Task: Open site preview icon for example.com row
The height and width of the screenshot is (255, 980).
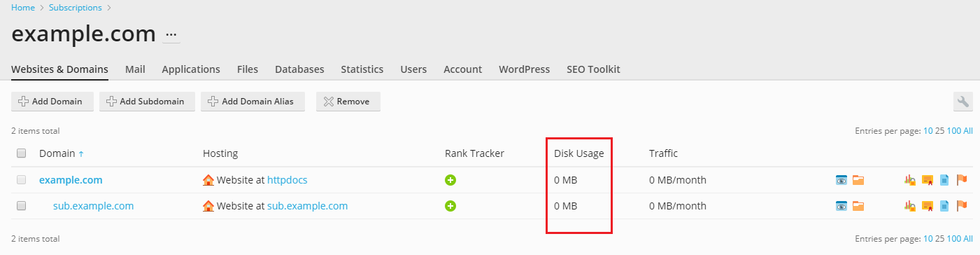Action: (x=841, y=180)
